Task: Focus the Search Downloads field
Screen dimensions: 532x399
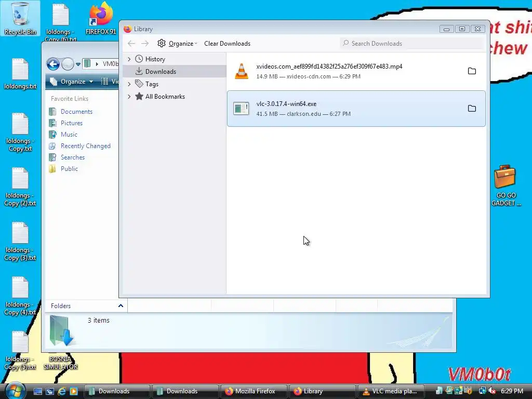Action: pyautogui.click(x=412, y=44)
